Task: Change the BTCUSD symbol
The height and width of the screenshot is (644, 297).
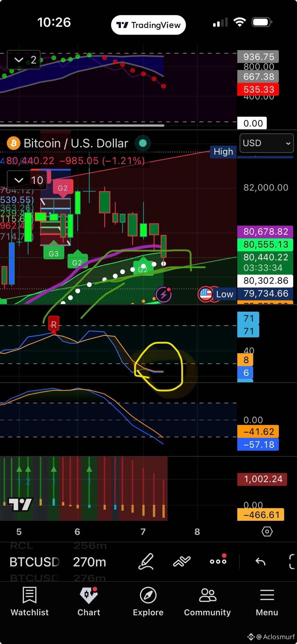Action: click(34, 562)
